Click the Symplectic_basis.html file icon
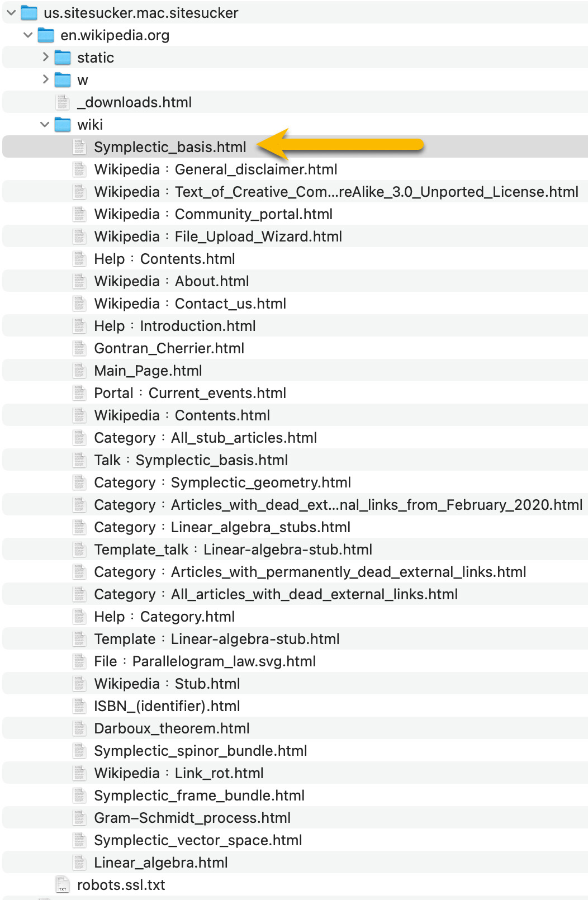This screenshot has width=588, height=900. tap(79, 146)
